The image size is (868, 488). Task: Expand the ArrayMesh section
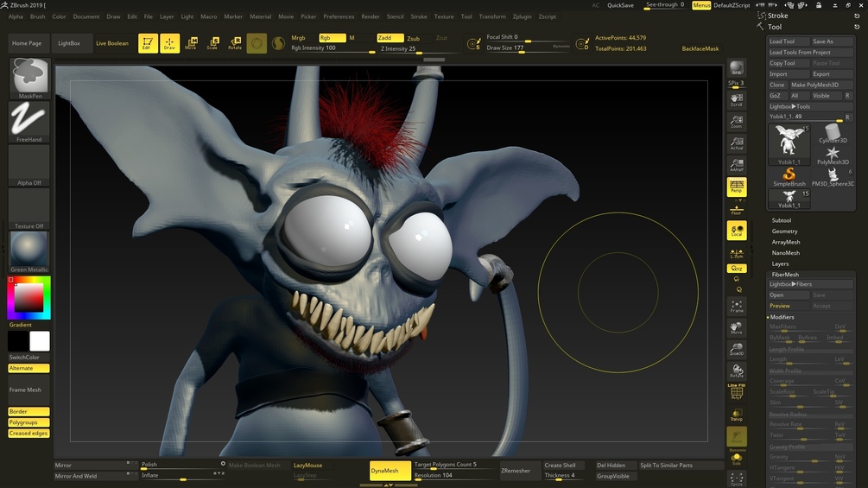tap(786, 242)
